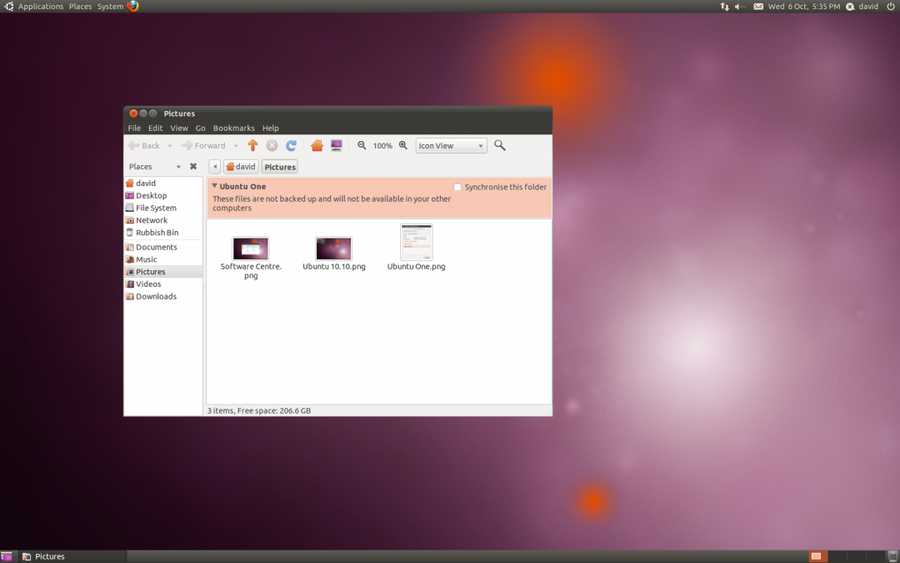
Task: Launch Firefox from the top panel
Action: tap(133, 6)
